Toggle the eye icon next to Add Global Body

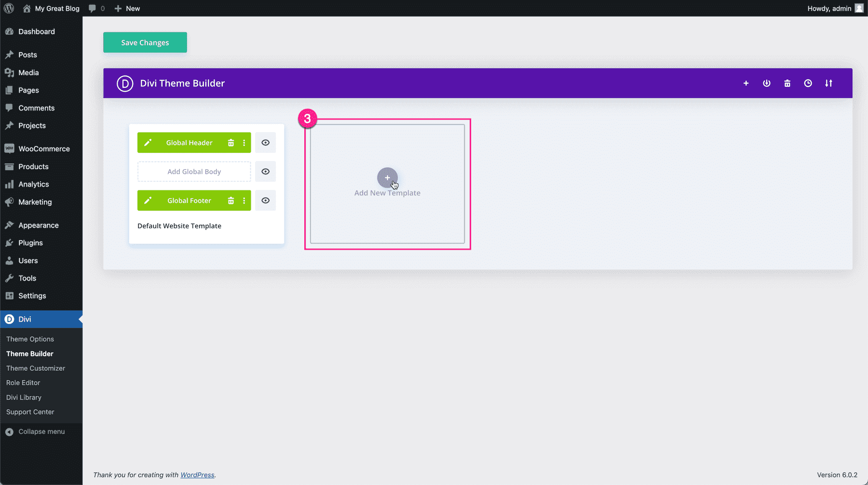click(265, 172)
